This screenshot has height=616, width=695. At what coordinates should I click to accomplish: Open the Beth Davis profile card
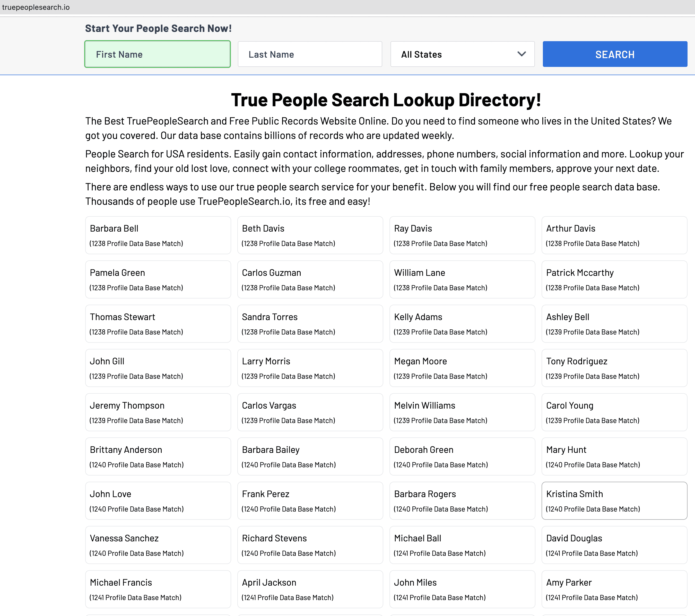[310, 235]
